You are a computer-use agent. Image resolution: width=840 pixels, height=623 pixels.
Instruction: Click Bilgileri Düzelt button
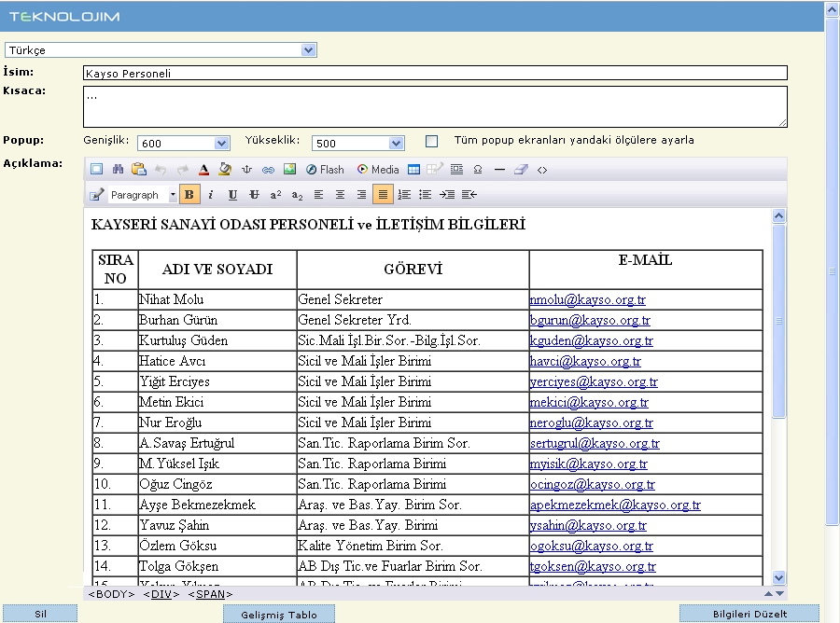pyautogui.click(x=749, y=614)
